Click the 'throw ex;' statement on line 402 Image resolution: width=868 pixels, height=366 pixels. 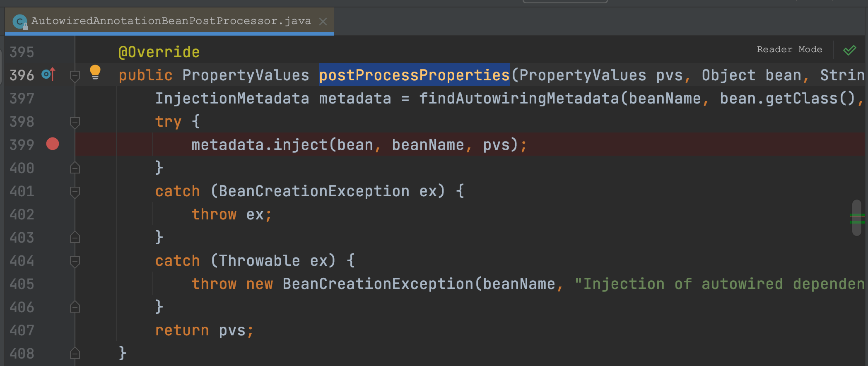click(231, 214)
